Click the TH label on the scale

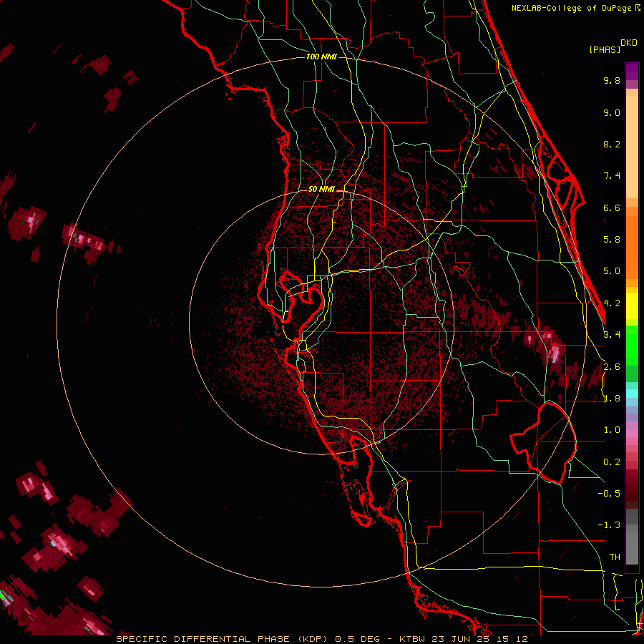coord(615,557)
